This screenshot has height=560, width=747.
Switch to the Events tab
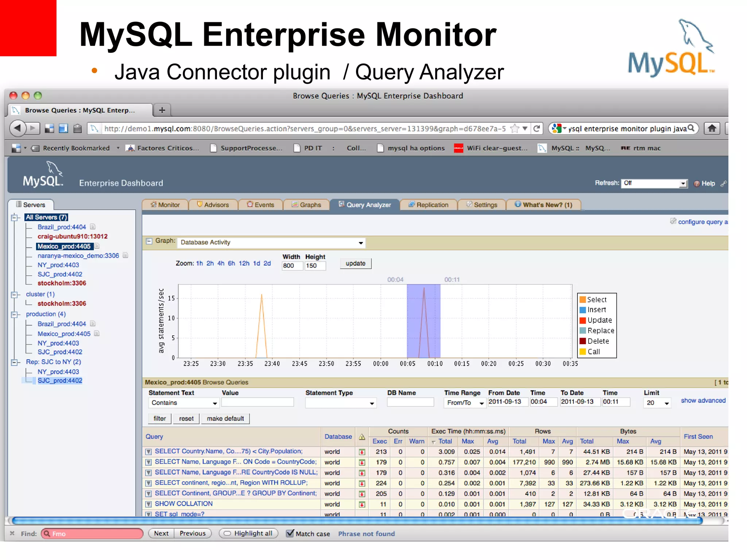pyautogui.click(x=260, y=205)
